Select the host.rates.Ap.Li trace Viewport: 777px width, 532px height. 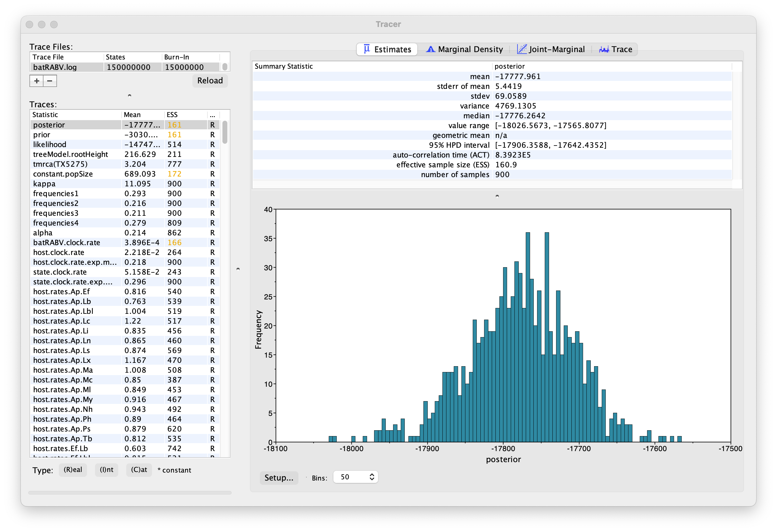pyautogui.click(x=125, y=331)
